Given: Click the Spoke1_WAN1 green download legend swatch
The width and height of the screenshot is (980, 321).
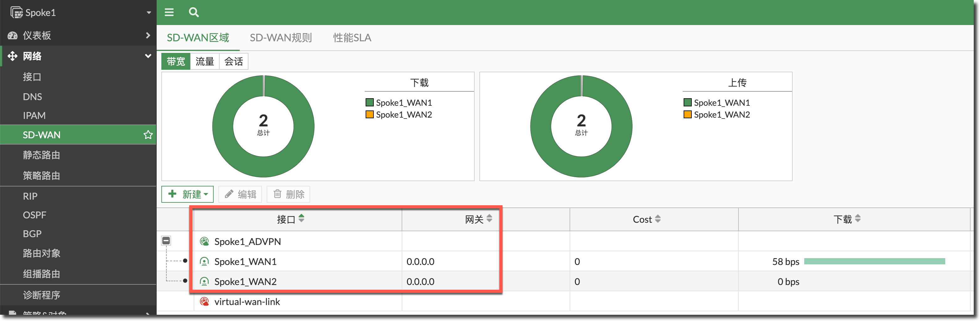Looking at the screenshot, I should tap(369, 103).
